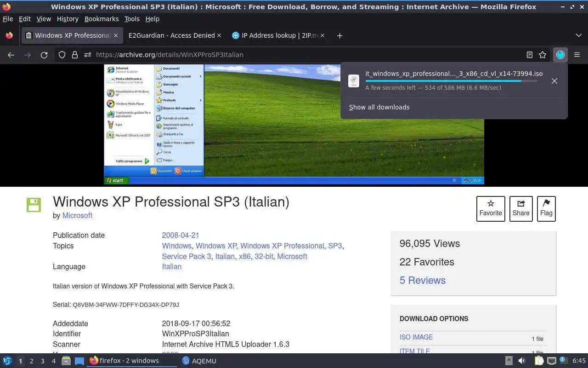
Task: Click the Windows XP desktop screenshot preview
Action: pyautogui.click(x=294, y=124)
